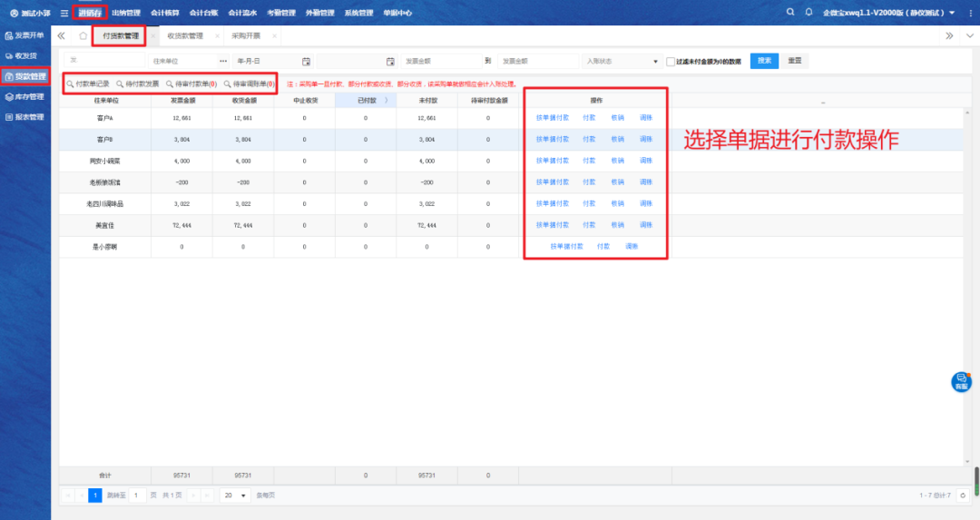Collapse sidebar with double-left arrow icon

pyautogui.click(x=62, y=35)
